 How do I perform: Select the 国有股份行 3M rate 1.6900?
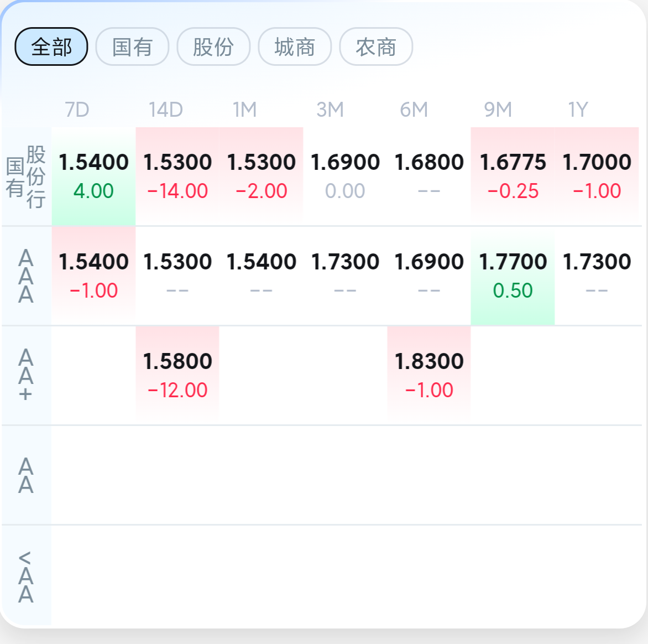pyautogui.click(x=345, y=162)
